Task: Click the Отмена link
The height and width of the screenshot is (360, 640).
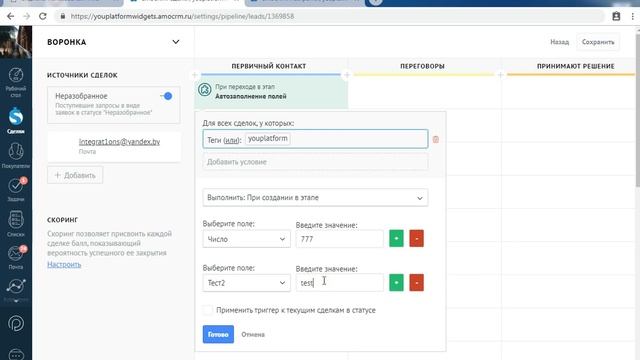Action: click(x=253, y=334)
